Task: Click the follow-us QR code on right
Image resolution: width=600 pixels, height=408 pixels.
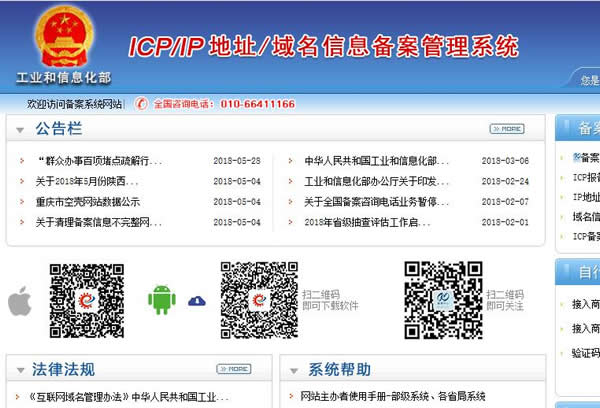Action: coord(443,297)
